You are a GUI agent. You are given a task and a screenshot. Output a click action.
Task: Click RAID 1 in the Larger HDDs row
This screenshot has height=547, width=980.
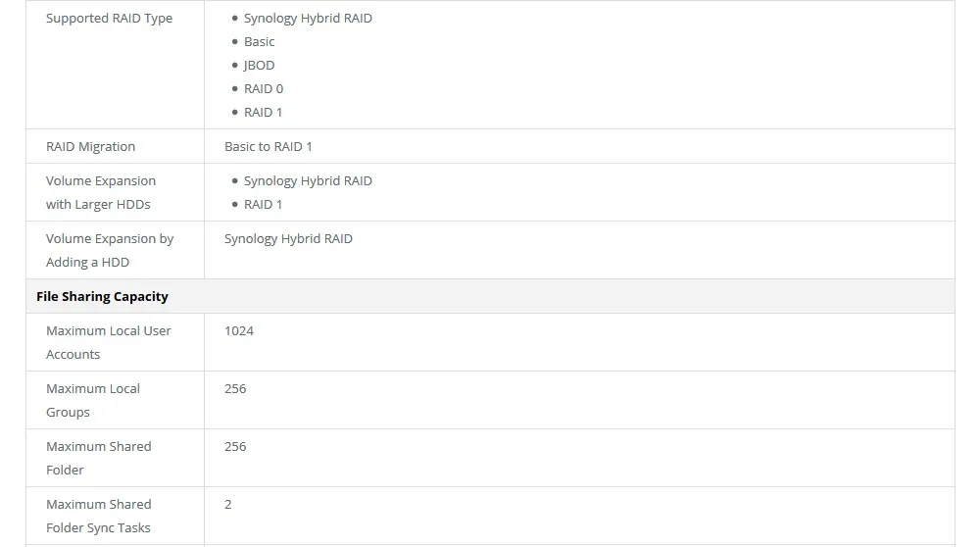tap(263, 205)
